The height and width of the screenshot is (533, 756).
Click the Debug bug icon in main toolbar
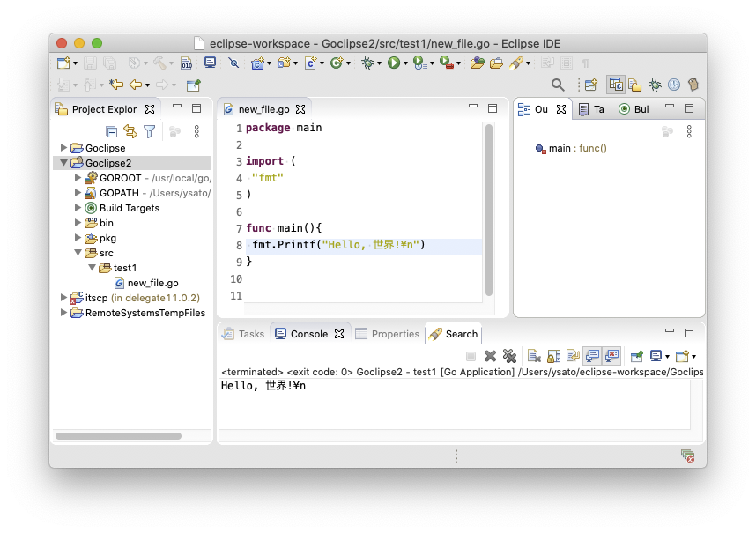tap(367, 63)
